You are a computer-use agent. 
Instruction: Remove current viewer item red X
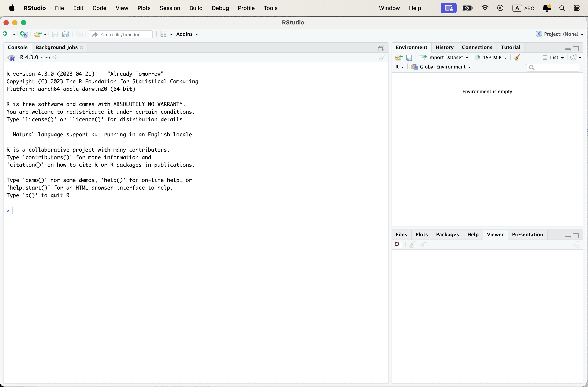pos(397,244)
